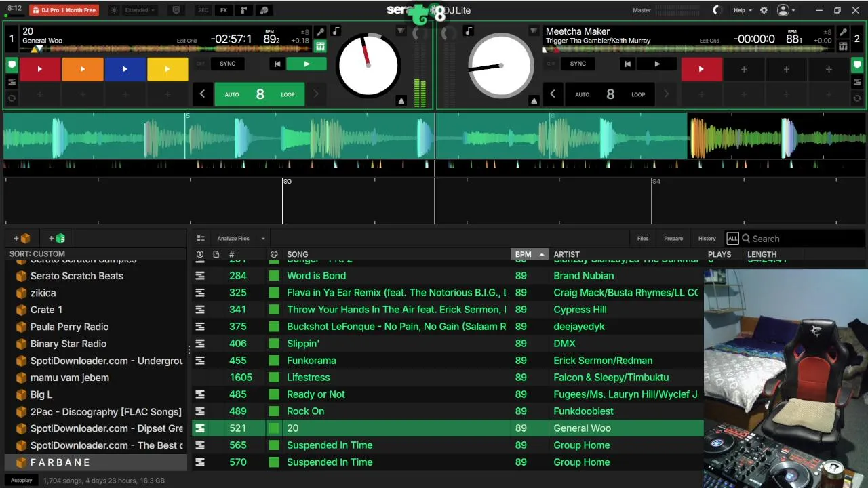The image size is (868, 488).
Task: Toggle the REC panel
Action: coord(203,10)
